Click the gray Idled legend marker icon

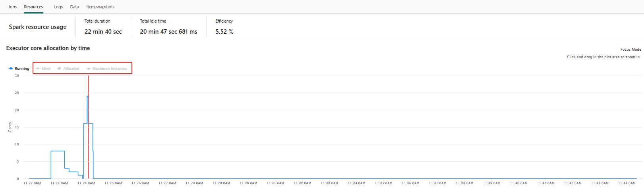coord(38,69)
